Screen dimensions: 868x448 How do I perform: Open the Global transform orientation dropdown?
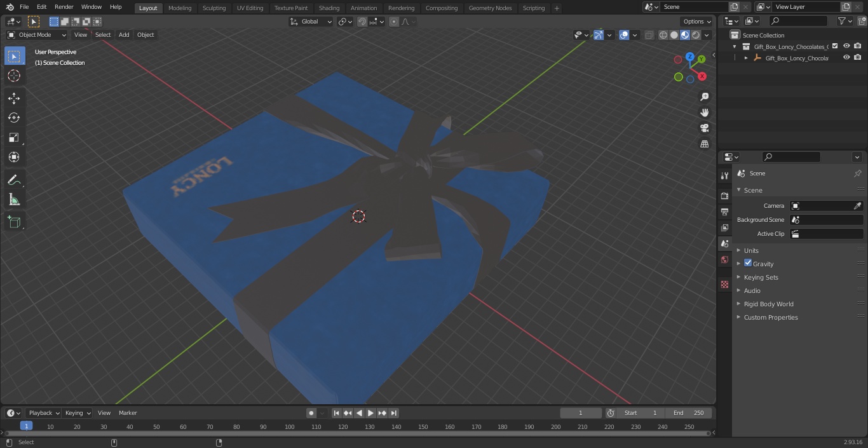tap(311, 22)
